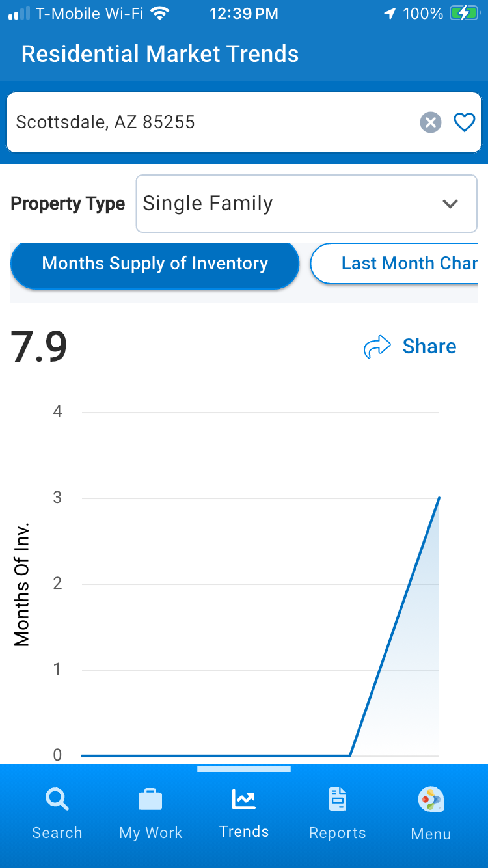This screenshot has height=868, width=488.
Task: Tap the heart icon to favorite location
Action: coord(464,122)
